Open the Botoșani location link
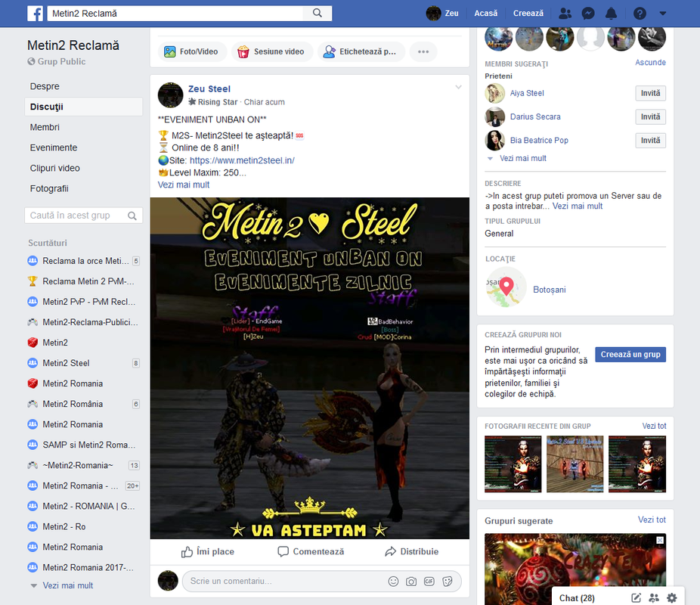The image size is (700, 605). coord(549,290)
